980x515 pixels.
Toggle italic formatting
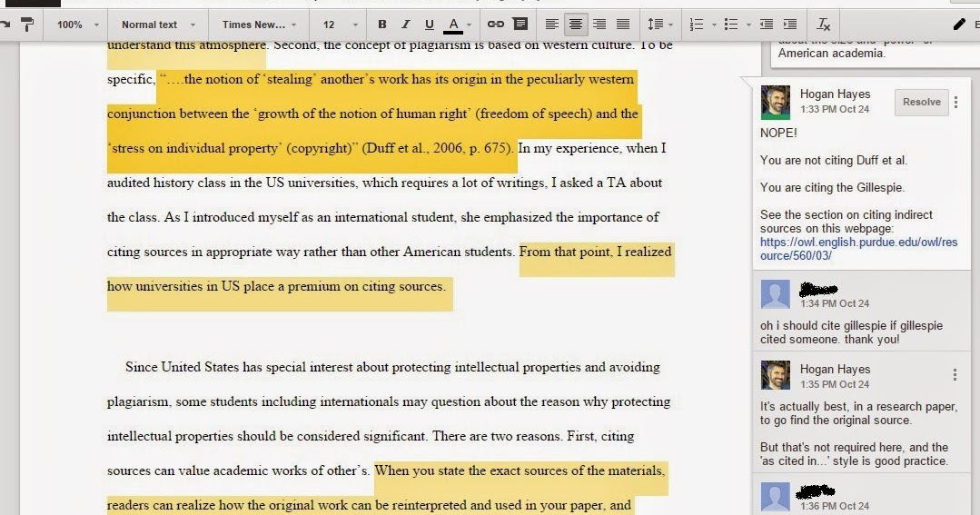tap(406, 25)
